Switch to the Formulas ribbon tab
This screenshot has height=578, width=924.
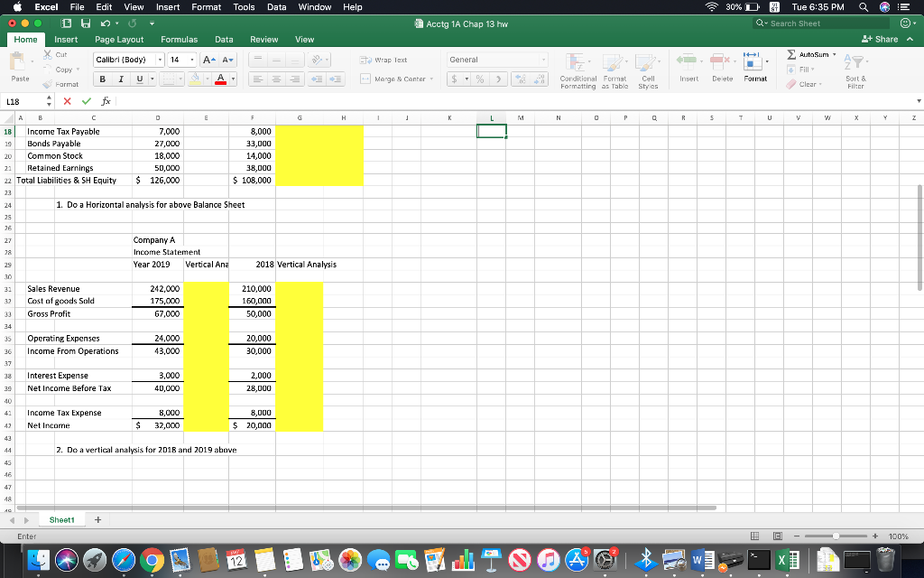click(x=179, y=39)
